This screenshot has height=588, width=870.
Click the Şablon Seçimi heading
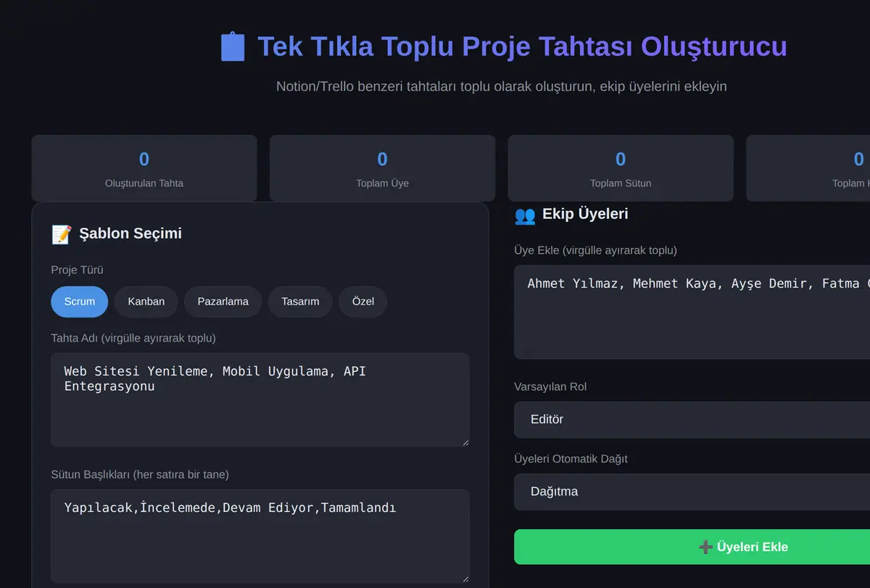tap(130, 233)
